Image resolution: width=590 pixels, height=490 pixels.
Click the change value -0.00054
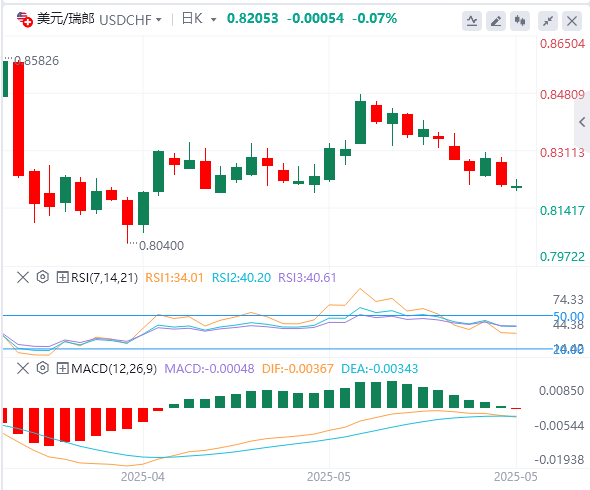[315, 18]
